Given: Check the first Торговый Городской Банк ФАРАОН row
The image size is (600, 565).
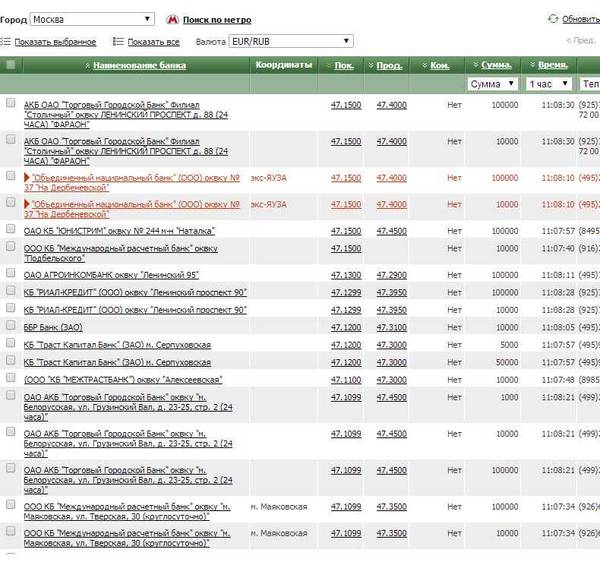Looking at the screenshot, I should tap(11, 103).
